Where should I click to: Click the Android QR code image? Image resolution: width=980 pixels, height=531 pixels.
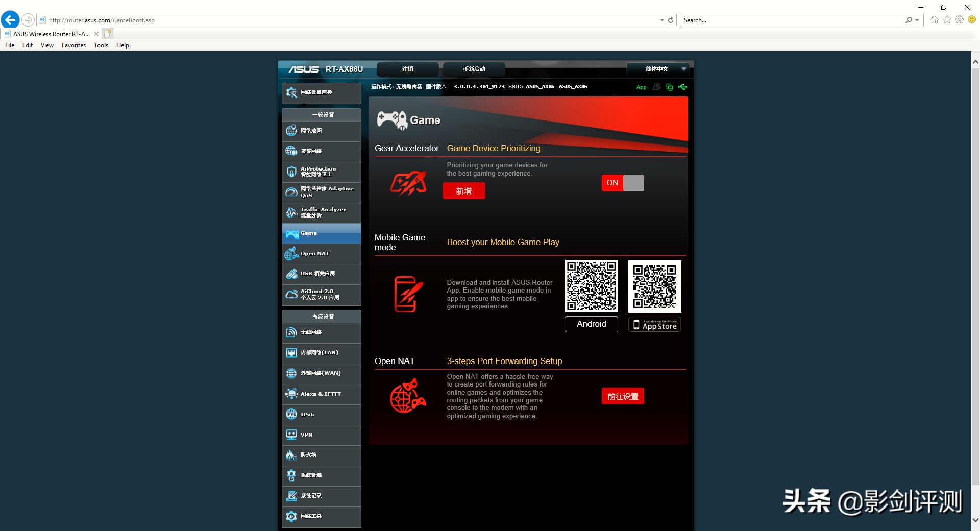[x=592, y=286]
